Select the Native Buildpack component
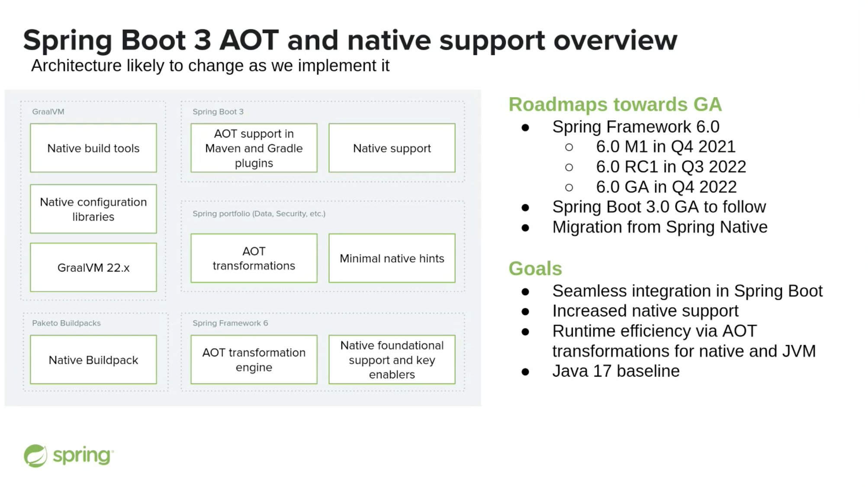Image resolution: width=868 pixels, height=487 pixels. 93,359
